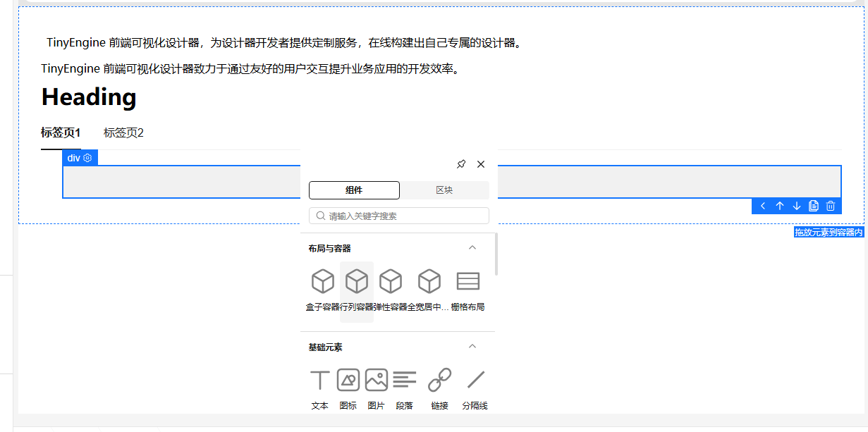Collapse the 基础元素 section

(x=472, y=347)
